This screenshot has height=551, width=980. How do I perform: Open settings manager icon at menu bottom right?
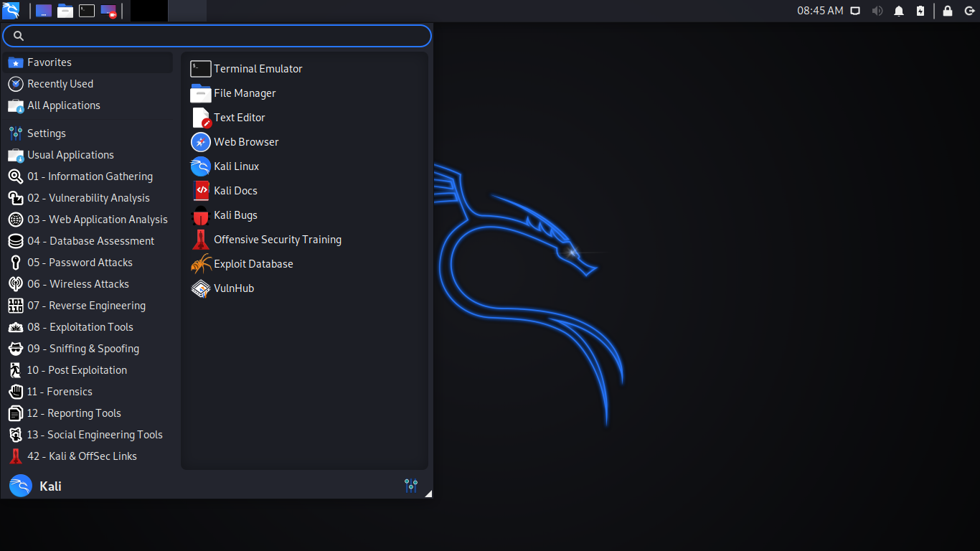pos(411,486)
